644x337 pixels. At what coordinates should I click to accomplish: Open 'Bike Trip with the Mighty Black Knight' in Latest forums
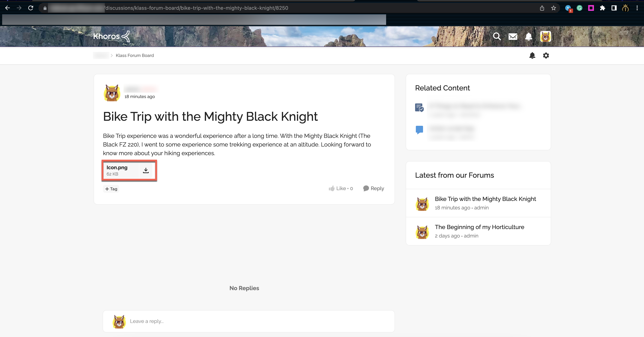[x=485, y=199]
